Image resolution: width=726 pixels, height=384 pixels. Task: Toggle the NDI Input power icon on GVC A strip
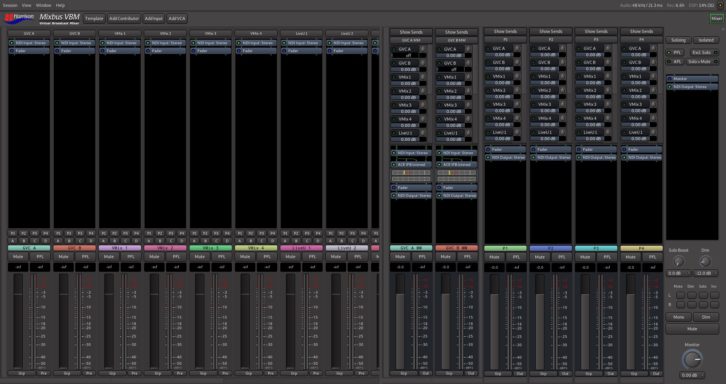pos(12,43)
